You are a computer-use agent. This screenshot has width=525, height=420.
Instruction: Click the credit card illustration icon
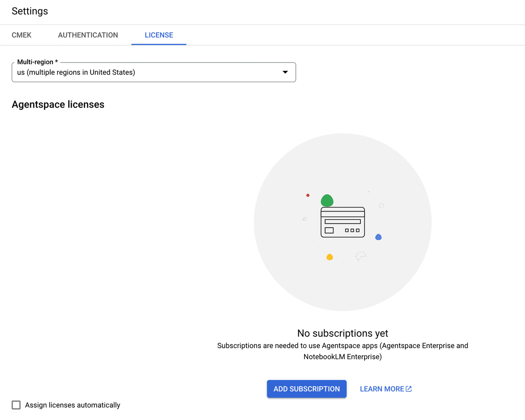343,222
